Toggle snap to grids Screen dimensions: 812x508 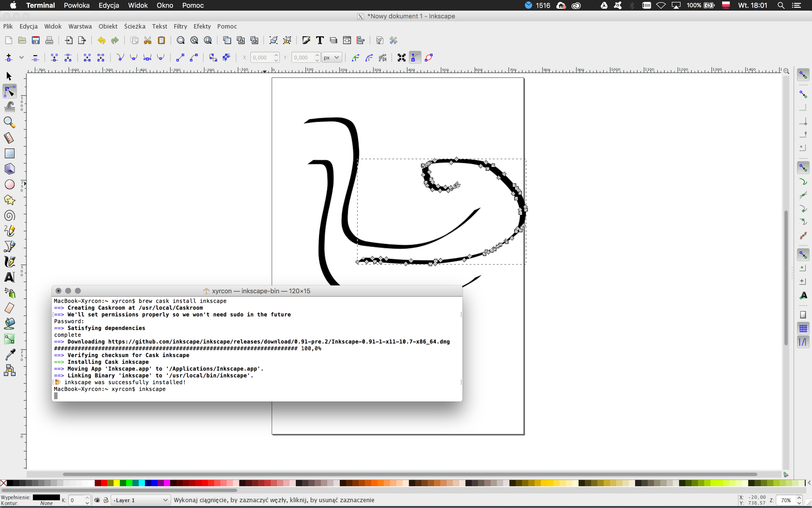click(803, 328)
